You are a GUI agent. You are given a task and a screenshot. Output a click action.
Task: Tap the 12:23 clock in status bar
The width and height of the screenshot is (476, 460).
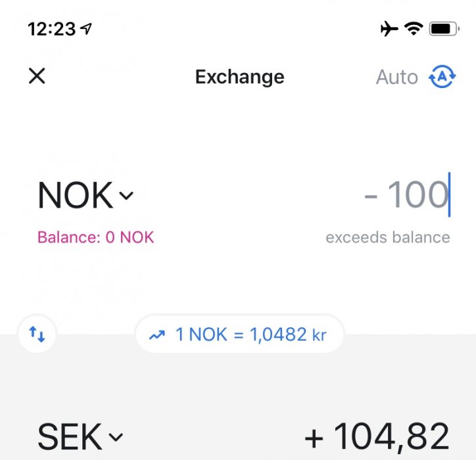tap(52, 29)
